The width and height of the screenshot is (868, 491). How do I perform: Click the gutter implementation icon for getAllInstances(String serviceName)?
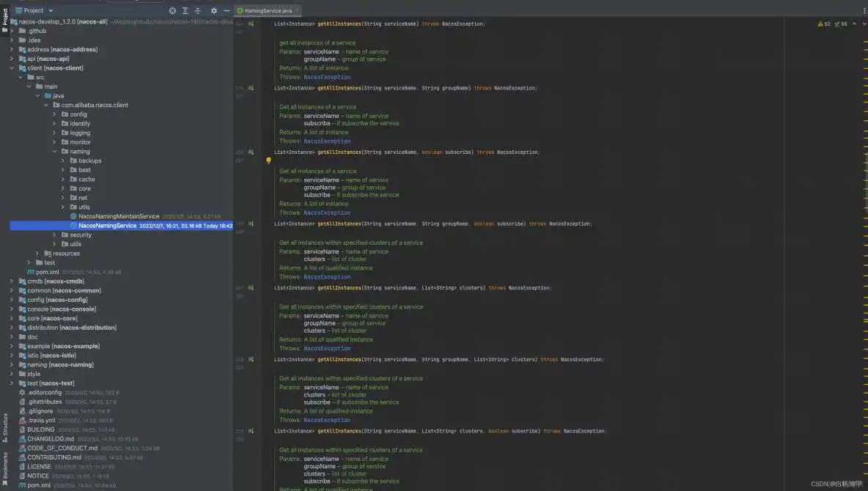pyautogui.click(x=251, y=23)
